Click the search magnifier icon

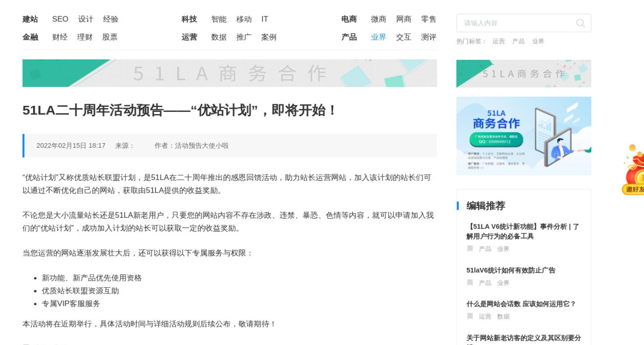point(580,23)
